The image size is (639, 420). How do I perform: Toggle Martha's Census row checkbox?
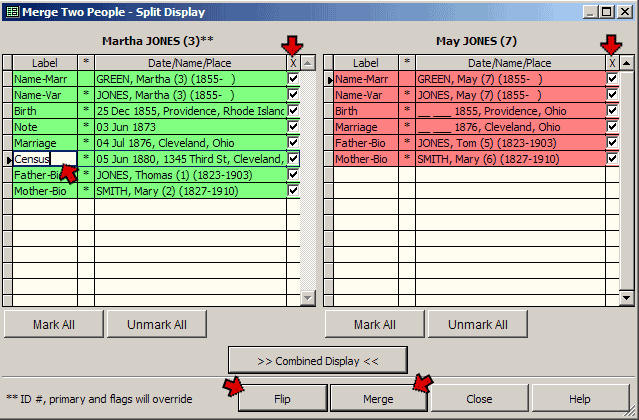(x=293, y=158)
